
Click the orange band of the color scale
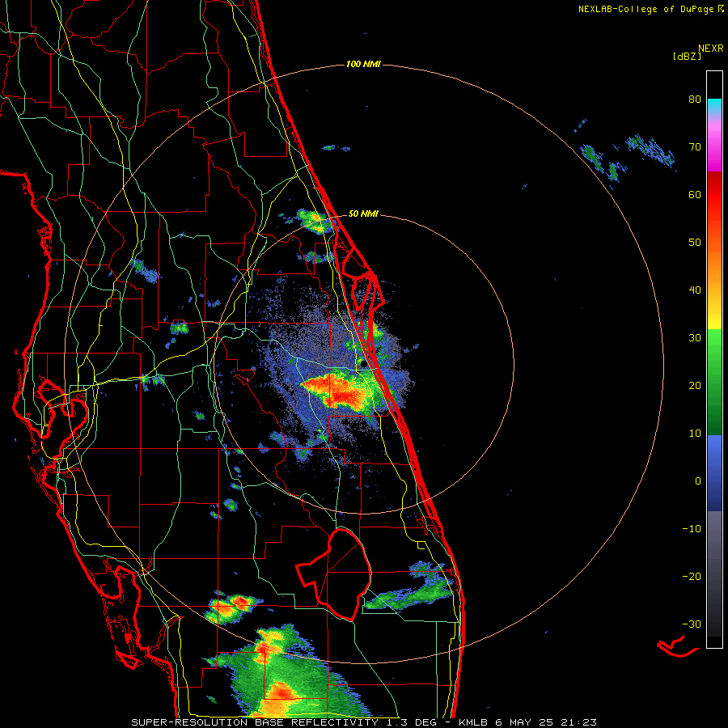click(714, 260)
